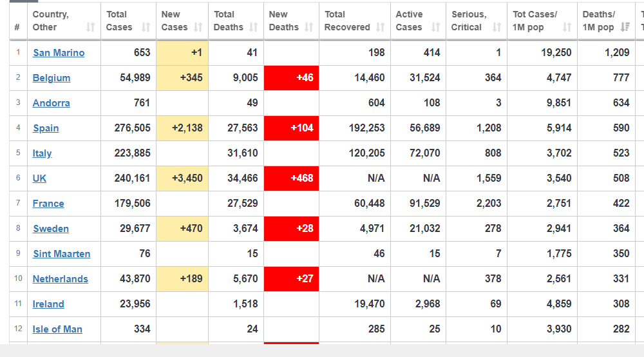Viewport: 644px width, 357px height.
Task: Sort by Serious, Critical sort icon
Action: [x=497, y=27]
